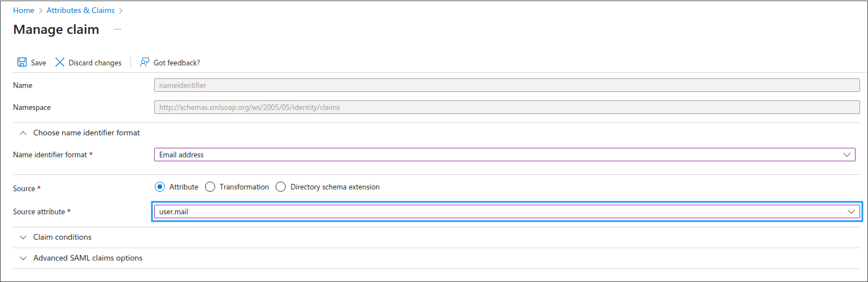Open the ellipsis menu beside Manage claim

click(117, 29)
